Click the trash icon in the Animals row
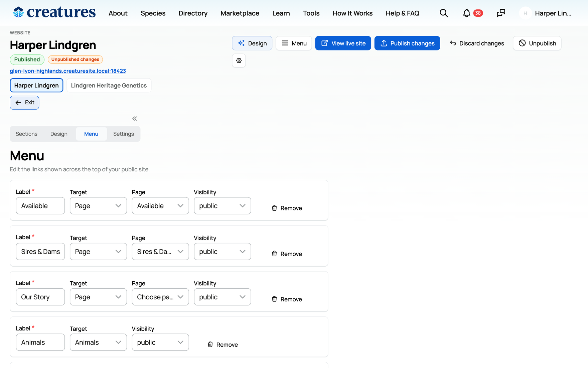 click(210, 344)
